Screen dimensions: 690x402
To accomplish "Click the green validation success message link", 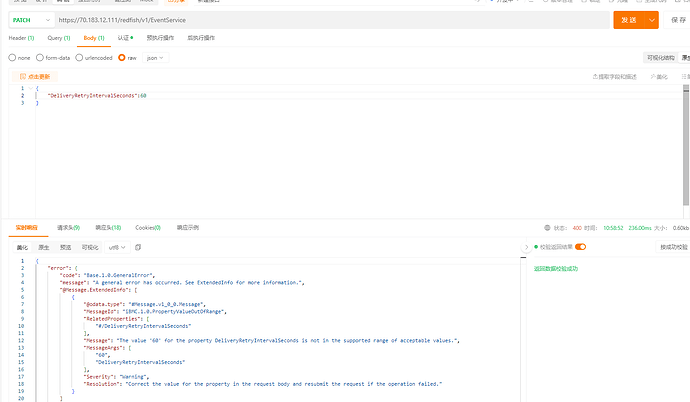I will click(556, 268).
